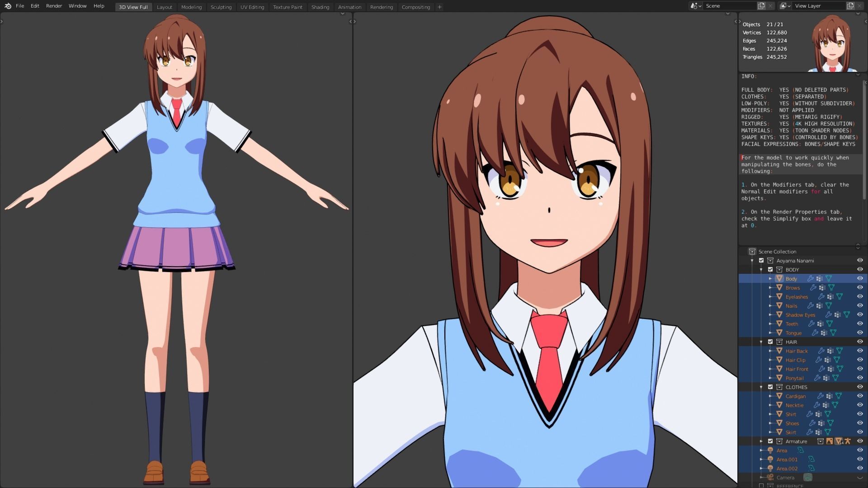Hide the Hair Front object in viewport

coord(860,369)
